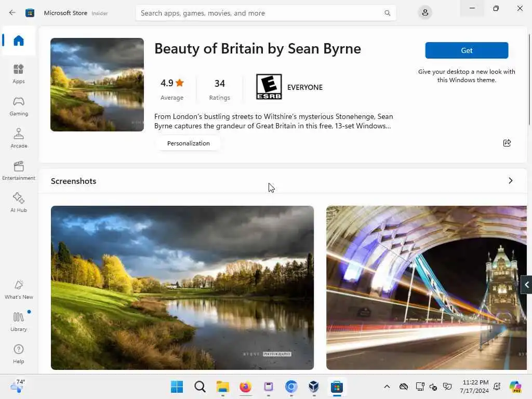This screenshot has height=399, width=532.
Task: Open Copilot preview icon in taskbar
Action: [515, 387]
